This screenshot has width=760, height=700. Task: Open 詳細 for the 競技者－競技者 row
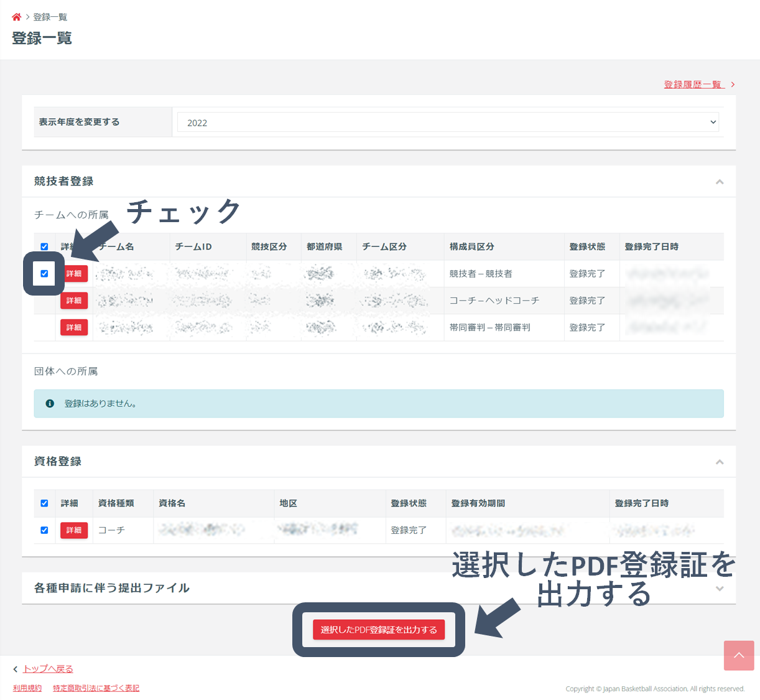coord(74,273)
